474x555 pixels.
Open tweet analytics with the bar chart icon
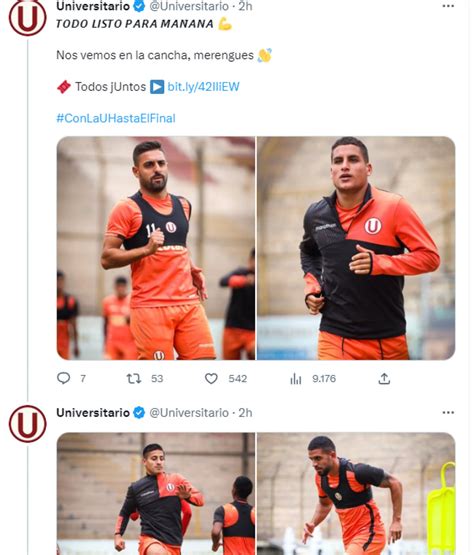296,379
